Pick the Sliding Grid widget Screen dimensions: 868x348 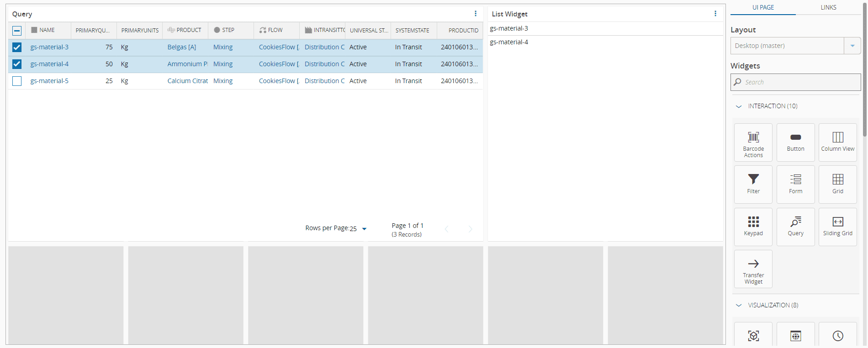tap(838, 227)
